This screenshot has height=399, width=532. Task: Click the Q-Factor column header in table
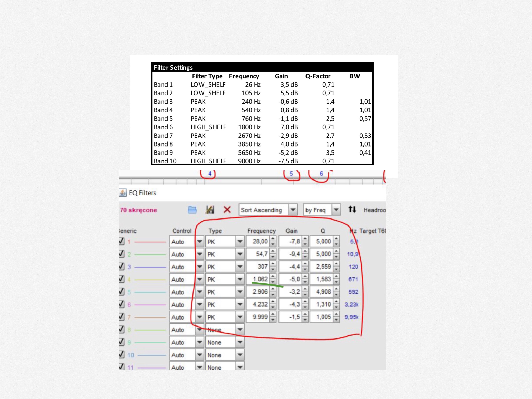tap(318, 76)
